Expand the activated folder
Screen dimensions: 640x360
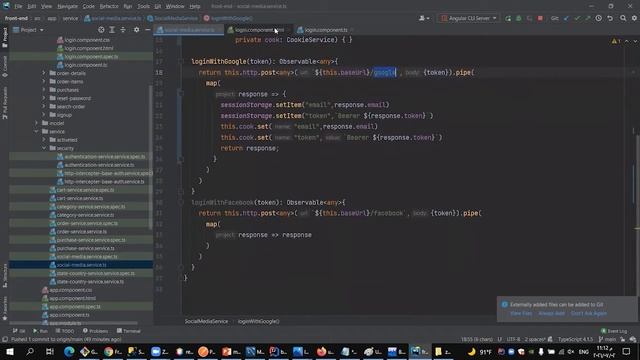point(44,140)
